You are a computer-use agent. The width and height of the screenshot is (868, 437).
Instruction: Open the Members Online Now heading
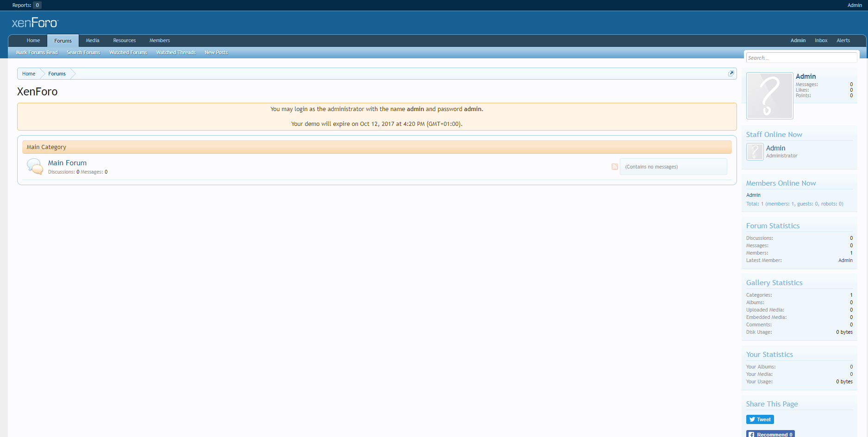(x=781, y=183)
